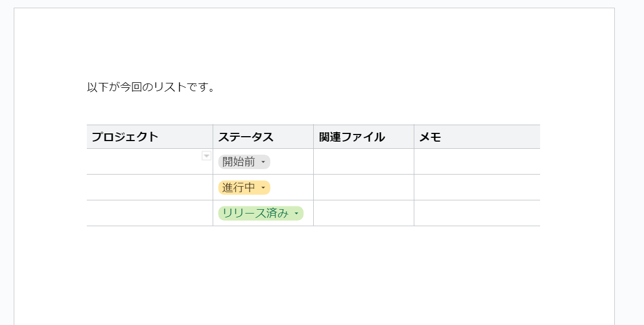Click the empty project cell in 進行中 row
This screenshot has height=325, width=644.
[x=149, y=188]
